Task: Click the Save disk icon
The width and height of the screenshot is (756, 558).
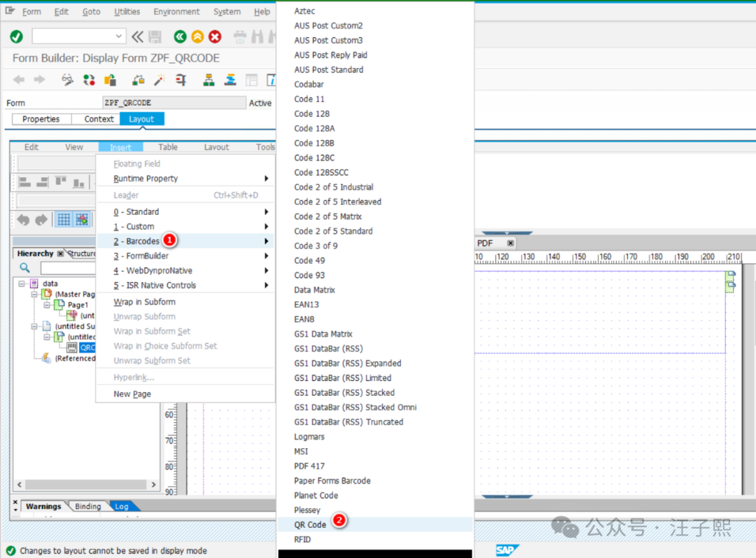Action: [x=155, y=36]
